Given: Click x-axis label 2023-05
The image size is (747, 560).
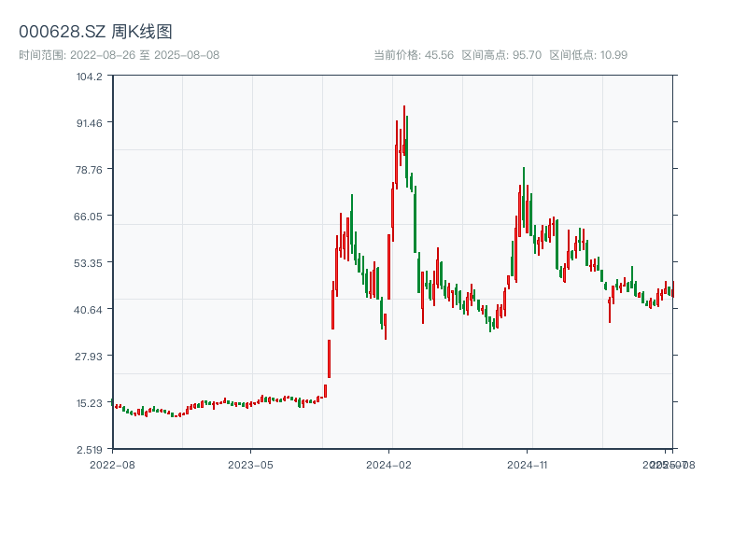Looking at the screenshot, I should [x=250, y=465].
